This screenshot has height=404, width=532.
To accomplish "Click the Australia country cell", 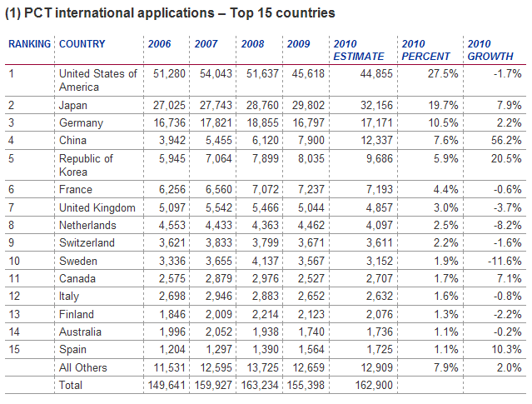I will point(80,332).
